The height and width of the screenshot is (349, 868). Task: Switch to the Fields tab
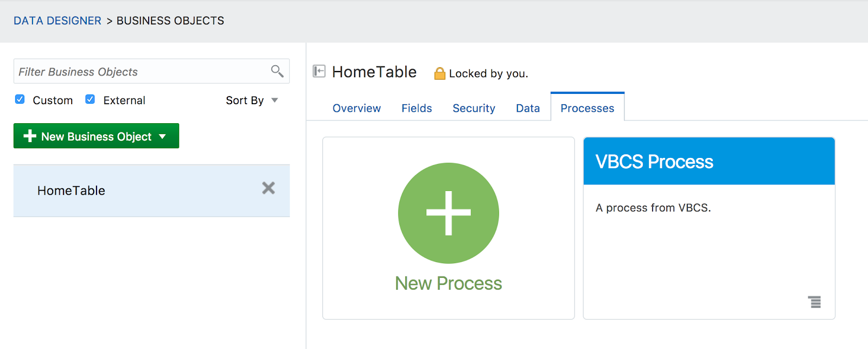point(417,108)
